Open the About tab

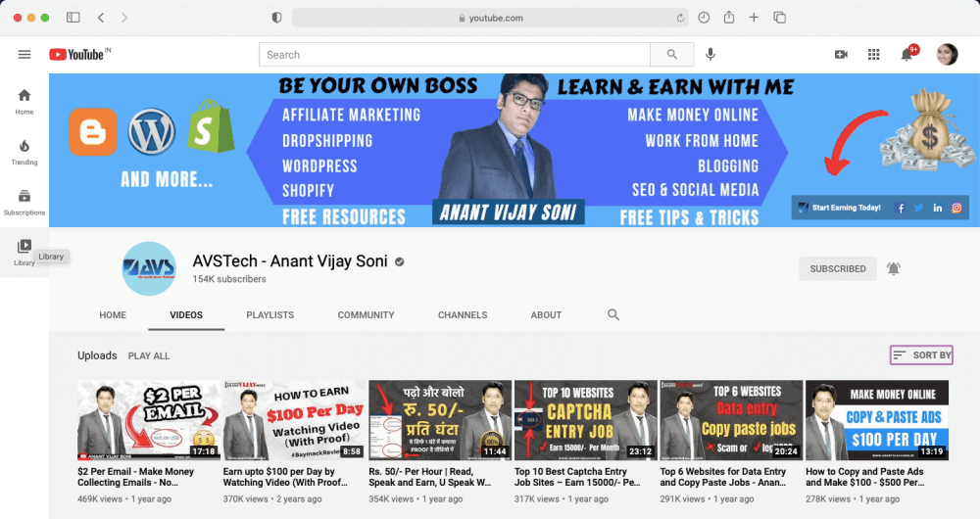coord(546,314)
